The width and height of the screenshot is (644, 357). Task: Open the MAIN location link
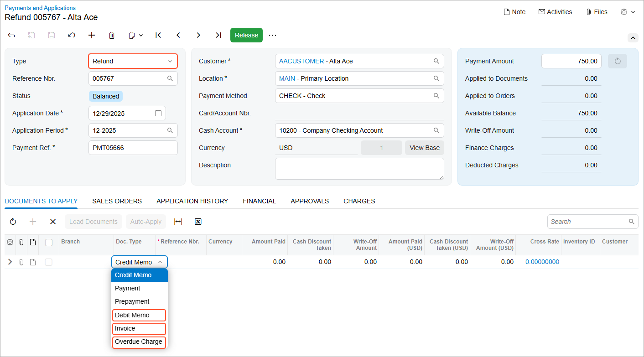point(287,78)
